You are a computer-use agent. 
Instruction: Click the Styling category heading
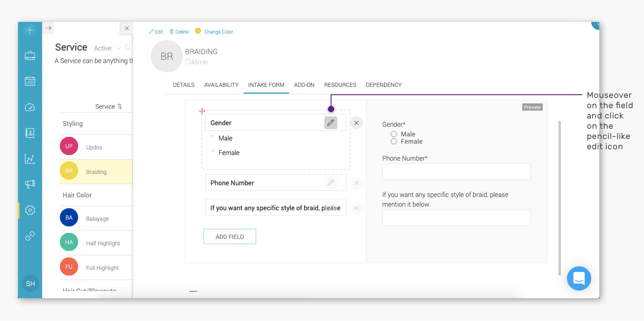pos(72,124)
